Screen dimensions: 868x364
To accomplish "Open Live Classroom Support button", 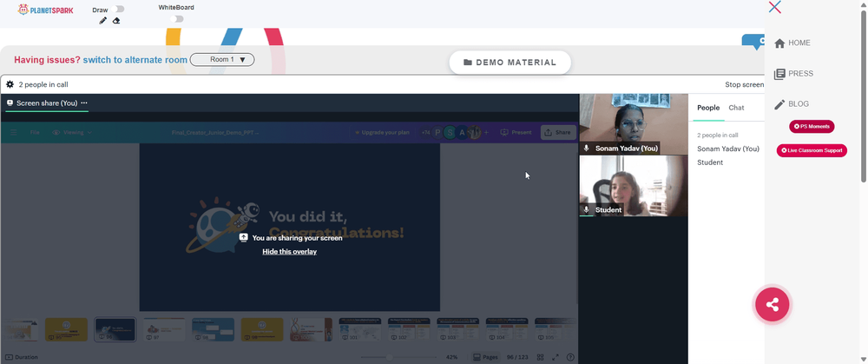I will click(x=812, y=150).
